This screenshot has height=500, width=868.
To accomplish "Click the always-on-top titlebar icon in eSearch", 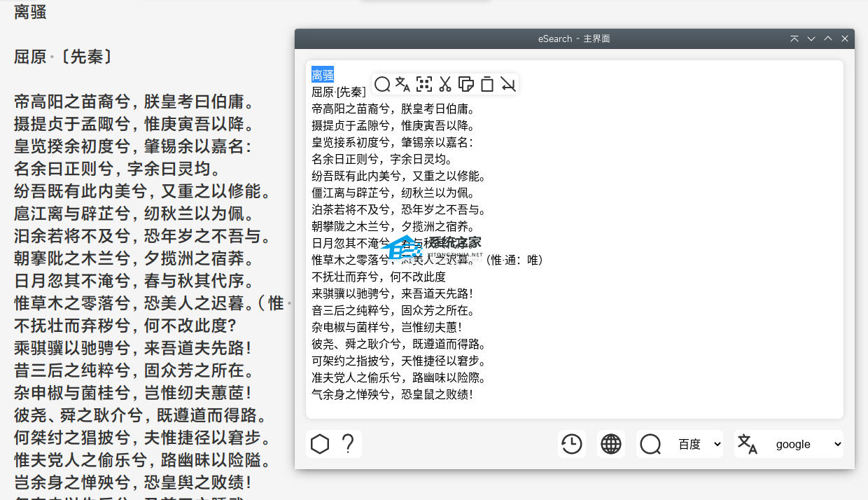I will click(794, 39).
